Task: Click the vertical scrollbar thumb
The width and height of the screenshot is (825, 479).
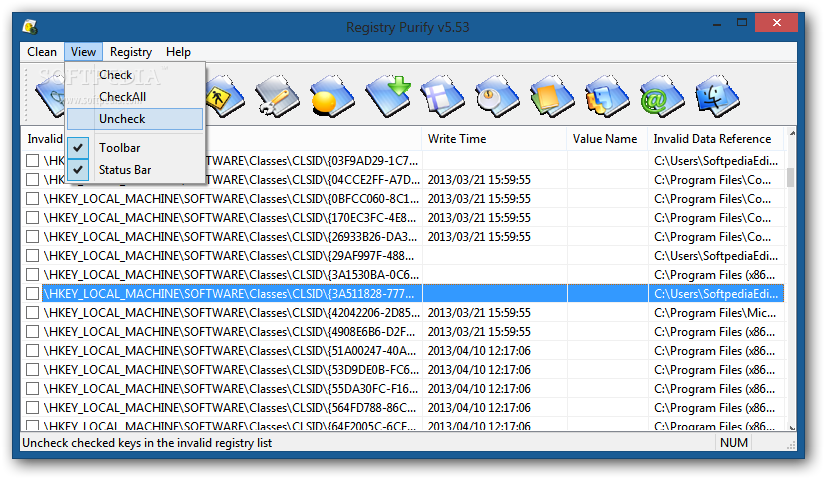Action: click(791, 177)
